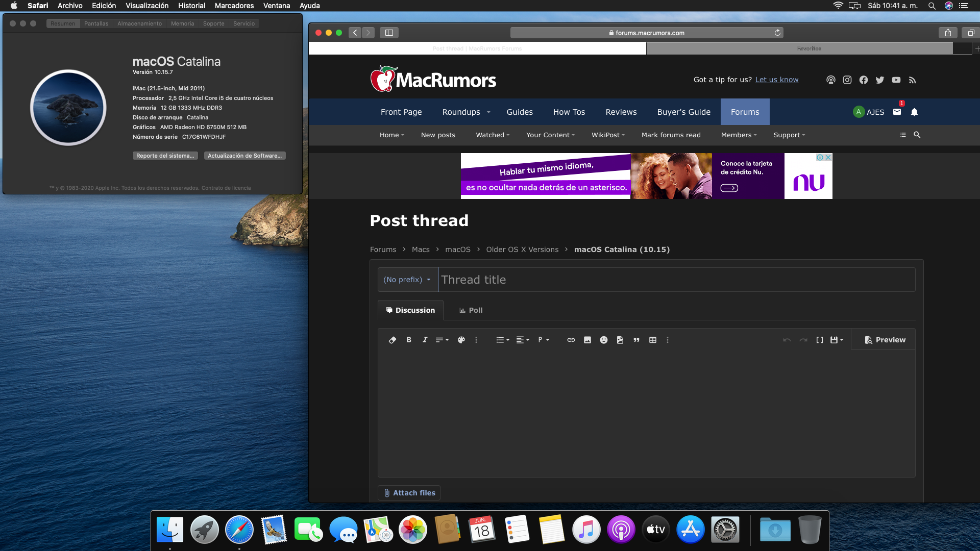Click the alerts bell icon
The height and width of the screenshot is (551, 980).
(x=914, y=112)
